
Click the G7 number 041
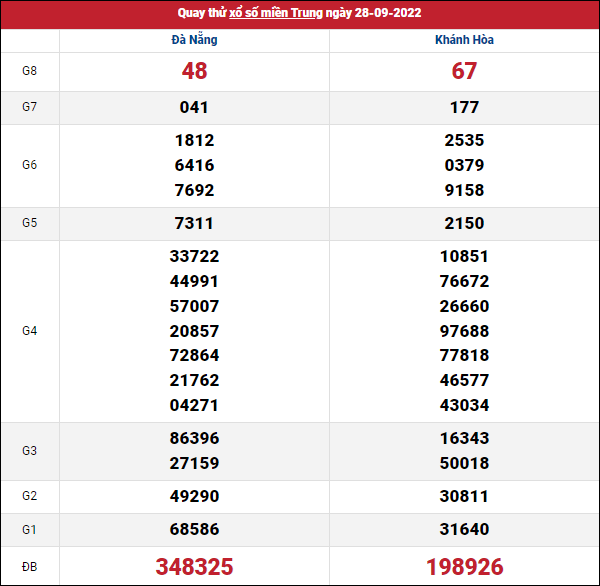click(x=194, y=107)
